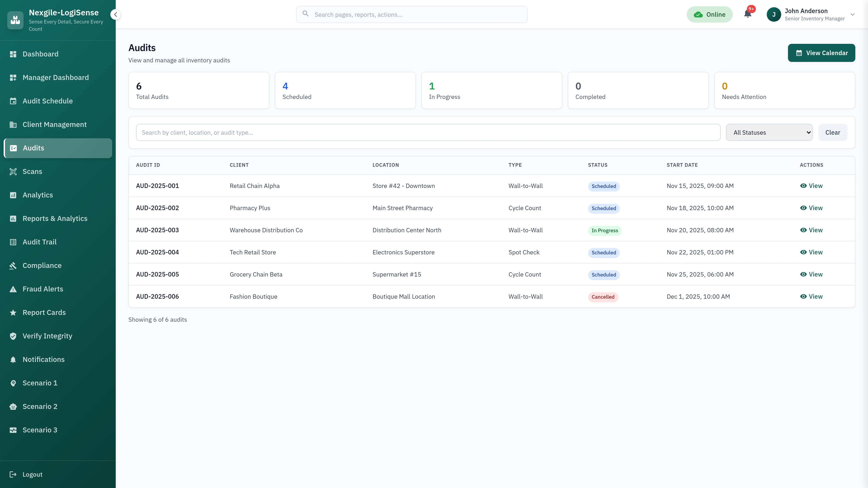Toggle View eye icon for AUD-2025-006
The width and height of the screenshot is (868, 488).
click(x=804, y=296)
